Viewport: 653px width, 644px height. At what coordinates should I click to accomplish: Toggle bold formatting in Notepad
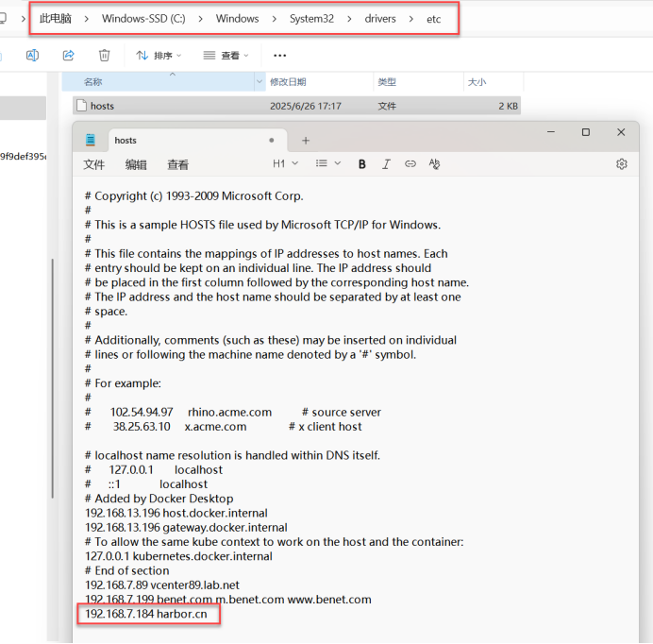pos(361,163)
